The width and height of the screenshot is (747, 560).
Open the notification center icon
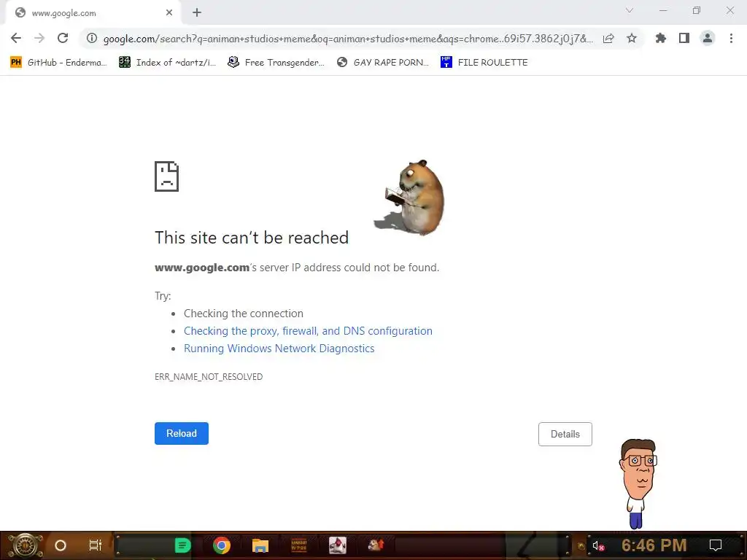point(716,545)
